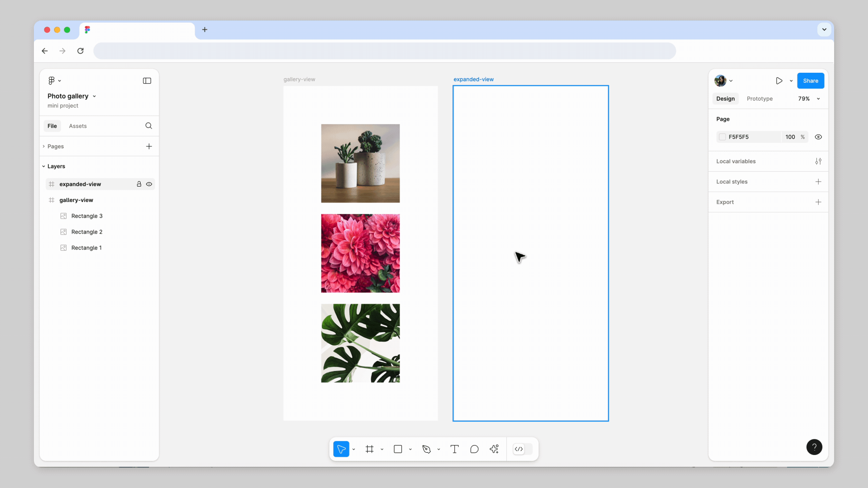This screenshot has height=488, width=868.
Task: Select the Text tool
Action: [455, 449]
